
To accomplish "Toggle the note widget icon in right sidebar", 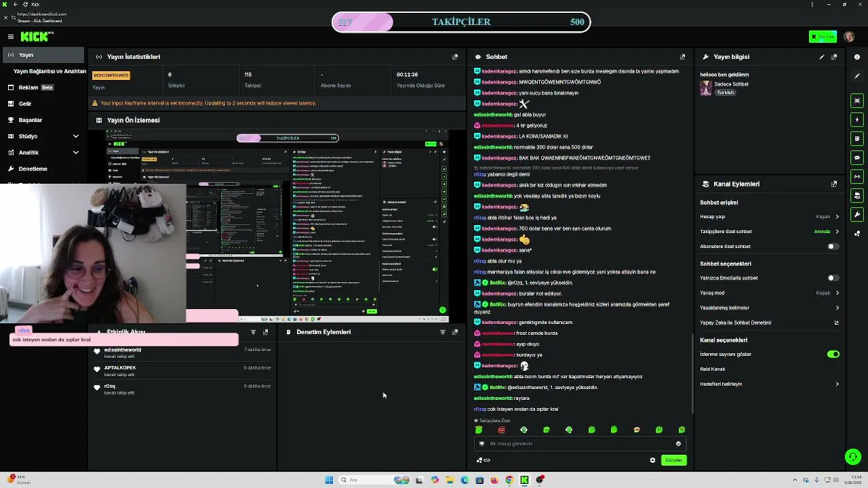I will point(857,139).
